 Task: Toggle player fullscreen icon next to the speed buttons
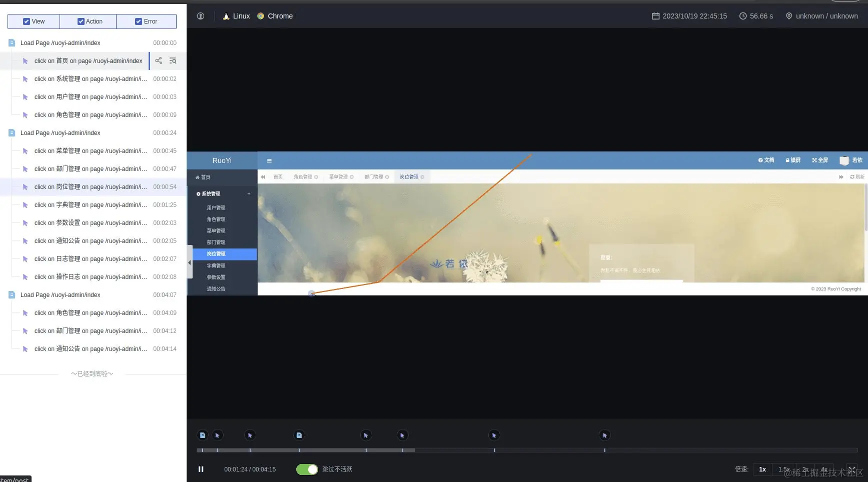click(852, 469)
